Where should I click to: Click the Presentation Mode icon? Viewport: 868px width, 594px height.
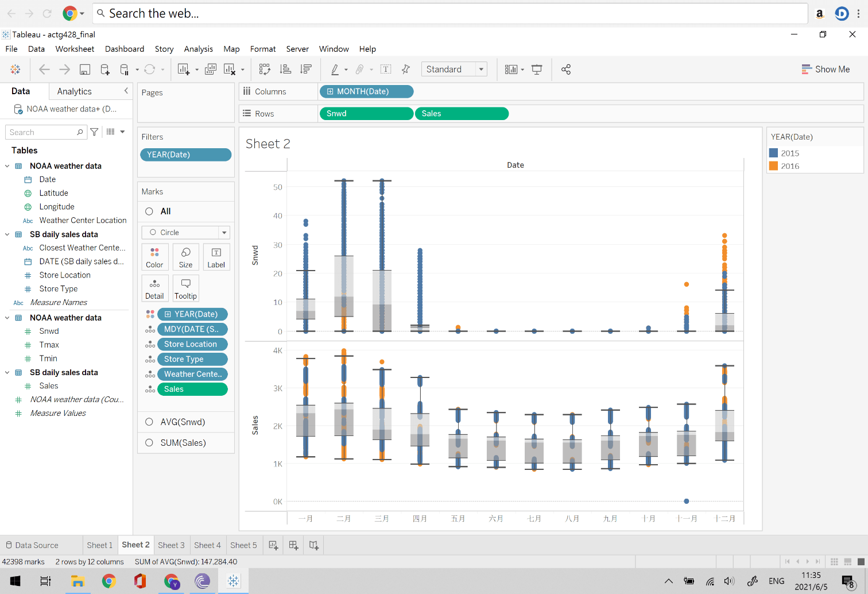(536, 69)
